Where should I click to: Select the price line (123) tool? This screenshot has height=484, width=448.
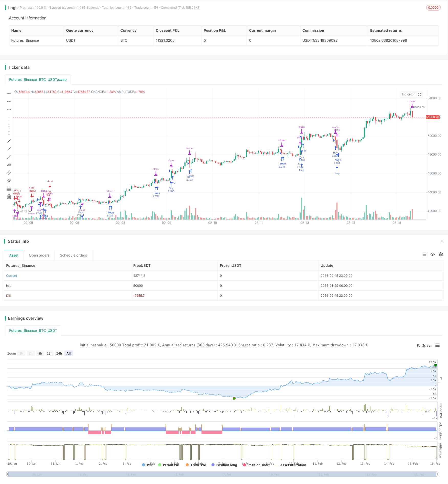coord(9,165)
